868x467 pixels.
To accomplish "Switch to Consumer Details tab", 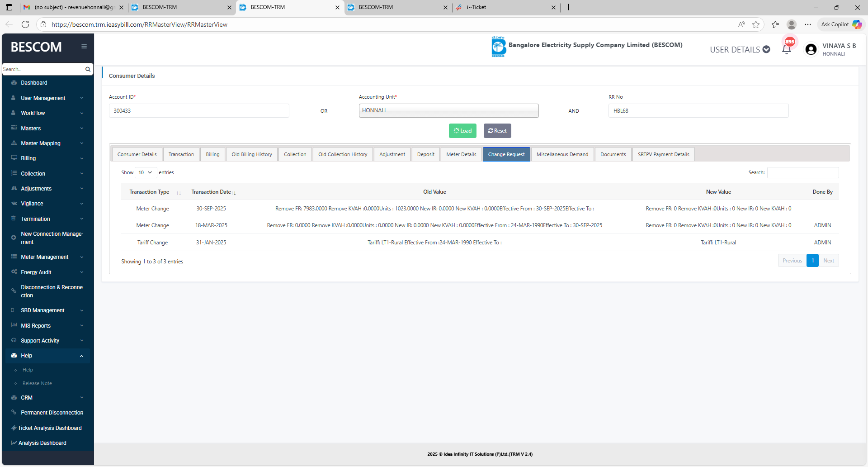I will click(x=137, y=154).
